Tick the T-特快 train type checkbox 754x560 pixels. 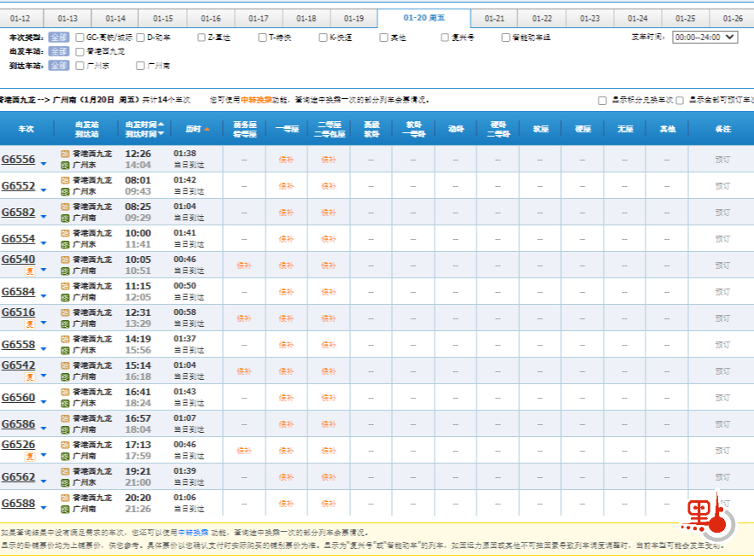click(262, 38)
